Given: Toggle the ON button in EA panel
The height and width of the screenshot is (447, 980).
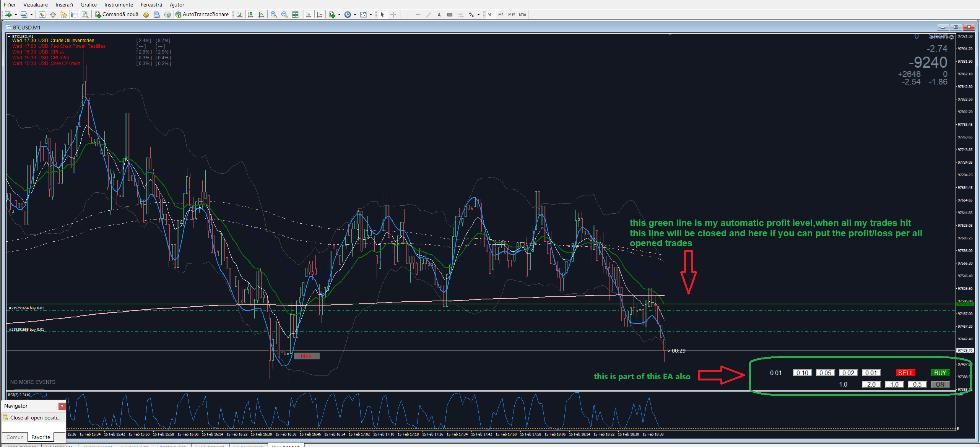Looking at the screenshot, I should (939, 384).
